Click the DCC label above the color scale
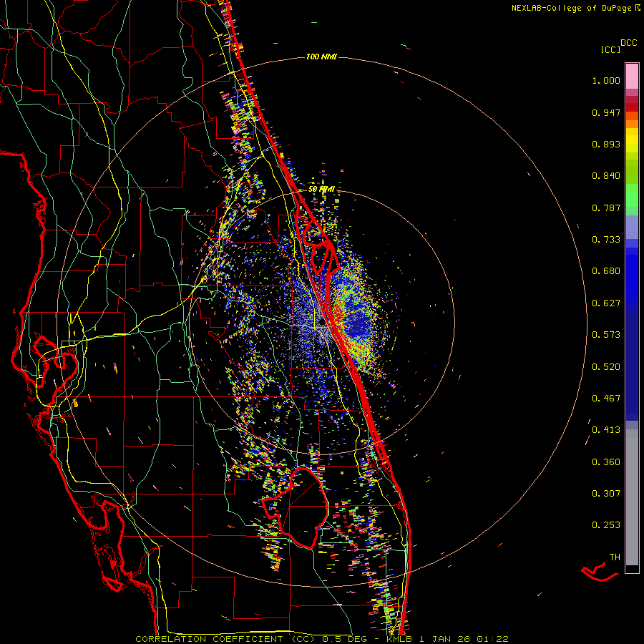Viewport: 644px width, 644px height. pyautogui.click(x=628, y=43)
